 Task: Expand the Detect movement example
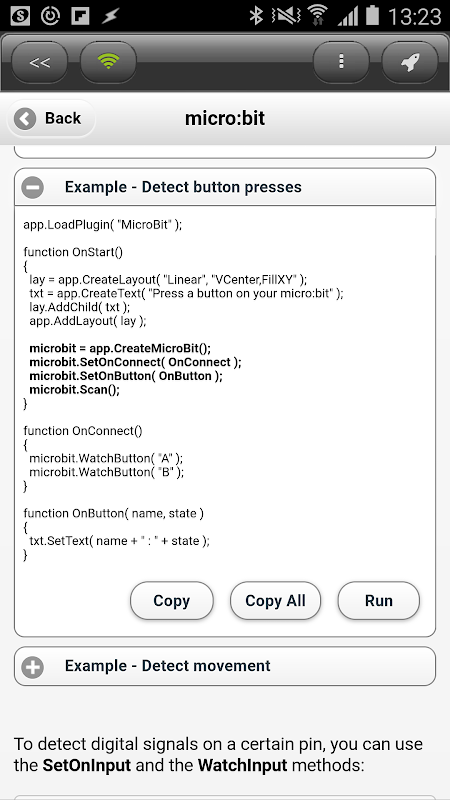pyautogui.click(x=225, y=666)
